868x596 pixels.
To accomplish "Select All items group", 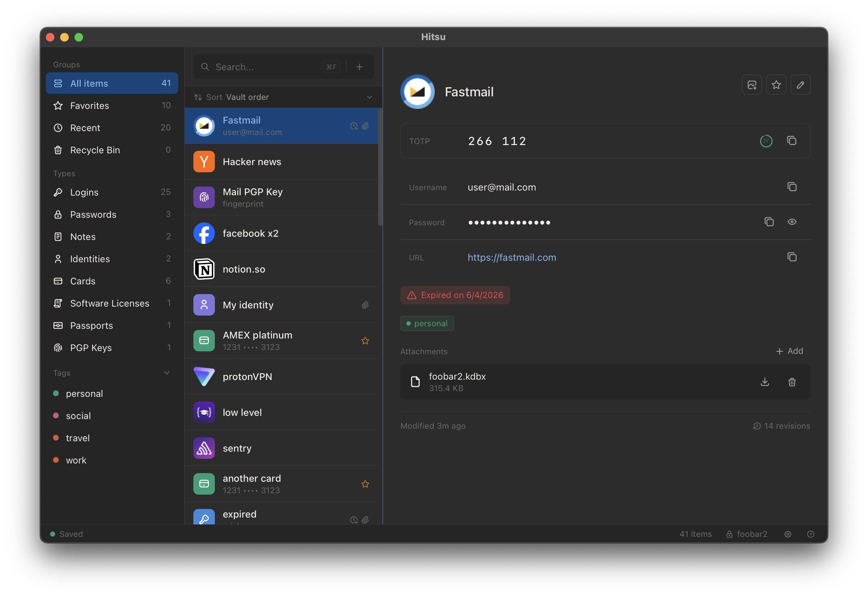I will coord(112,83).
